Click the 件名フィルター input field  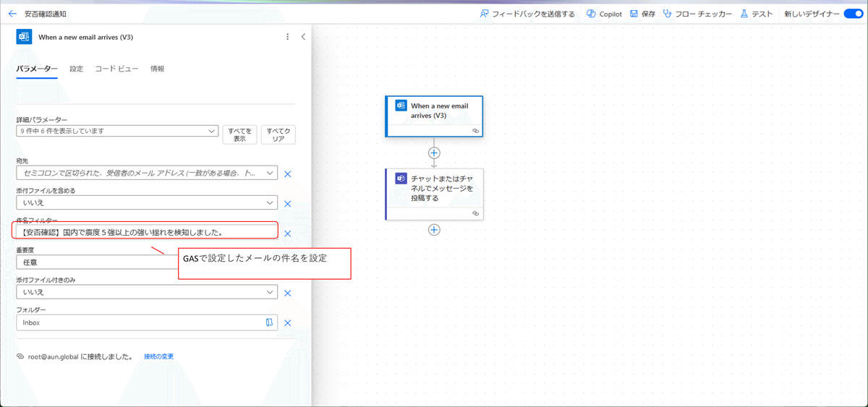147,232
